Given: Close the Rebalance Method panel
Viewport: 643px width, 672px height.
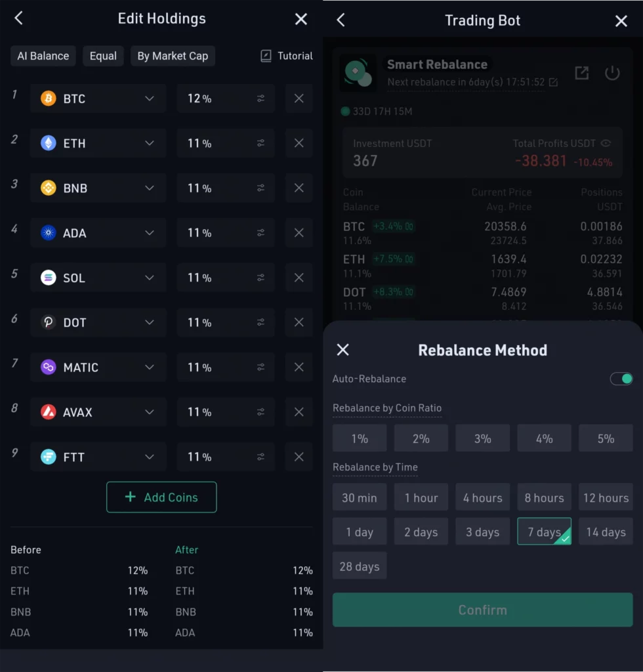Looking at the screenshot, I should click(x=342, y=350).
